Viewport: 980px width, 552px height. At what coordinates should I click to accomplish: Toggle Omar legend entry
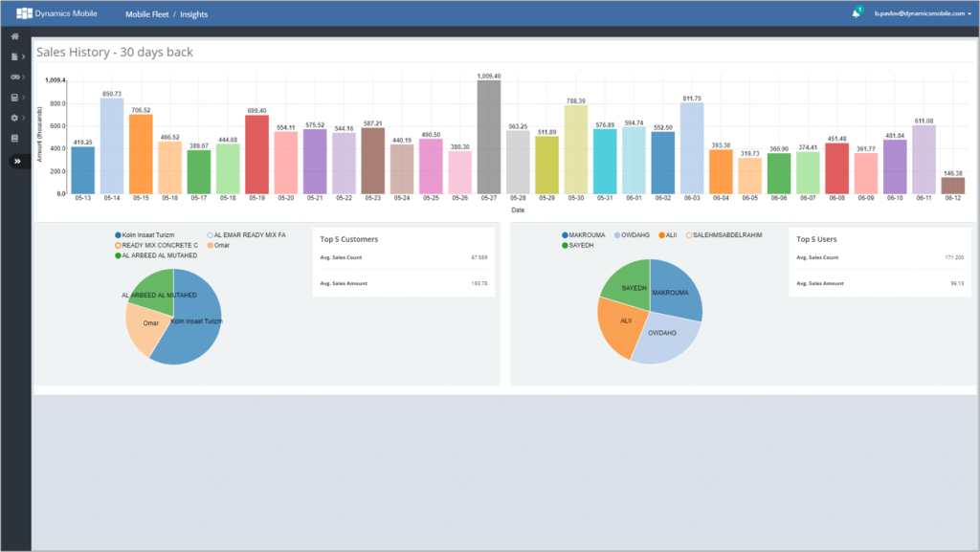[x=218, y=246]
